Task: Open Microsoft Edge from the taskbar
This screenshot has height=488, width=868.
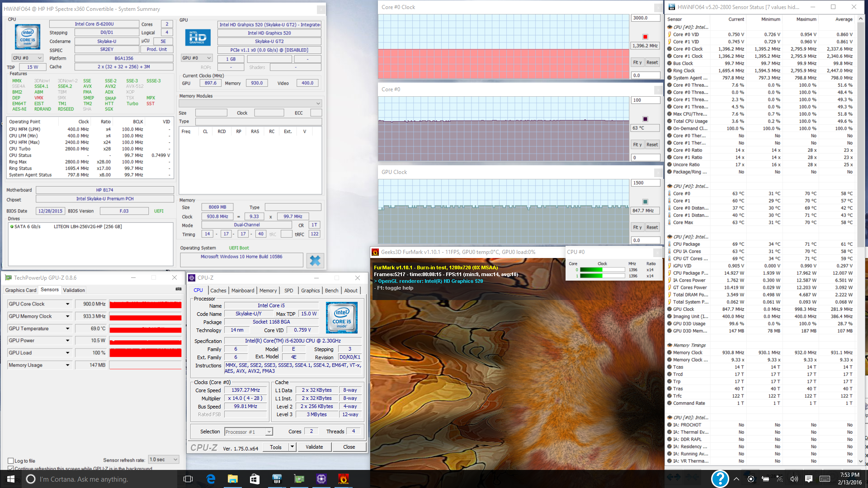Action: [211, 479]
